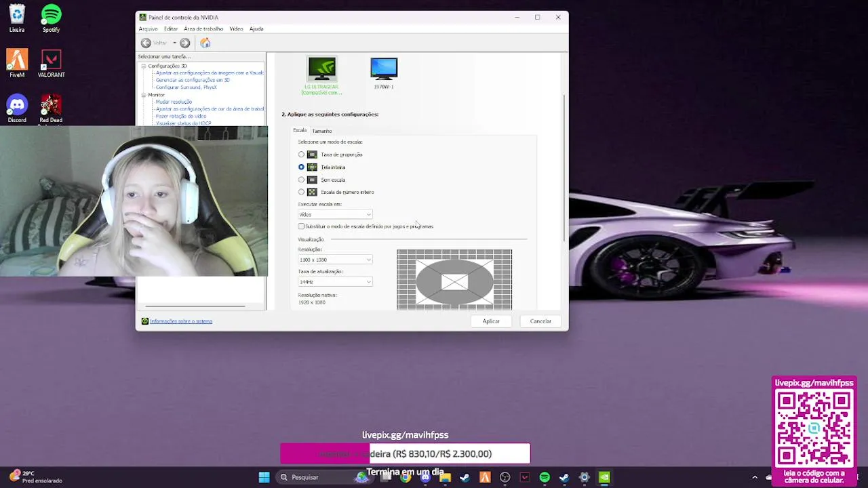Select Tela inteira scaling mode
Image resolution: width=868 pixels, height=488 pixels.
[x=301, y=167]
